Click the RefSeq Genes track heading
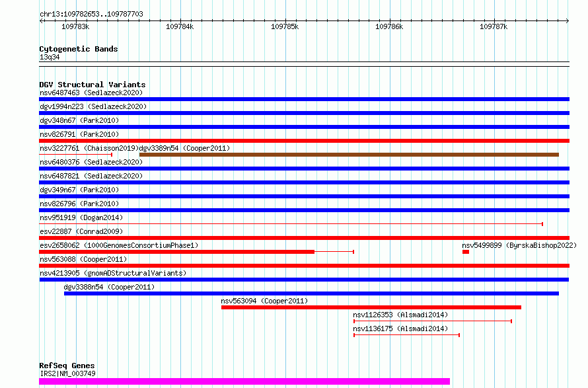The image size is (588, 388). pyautogui.click(x=67, y=366)
